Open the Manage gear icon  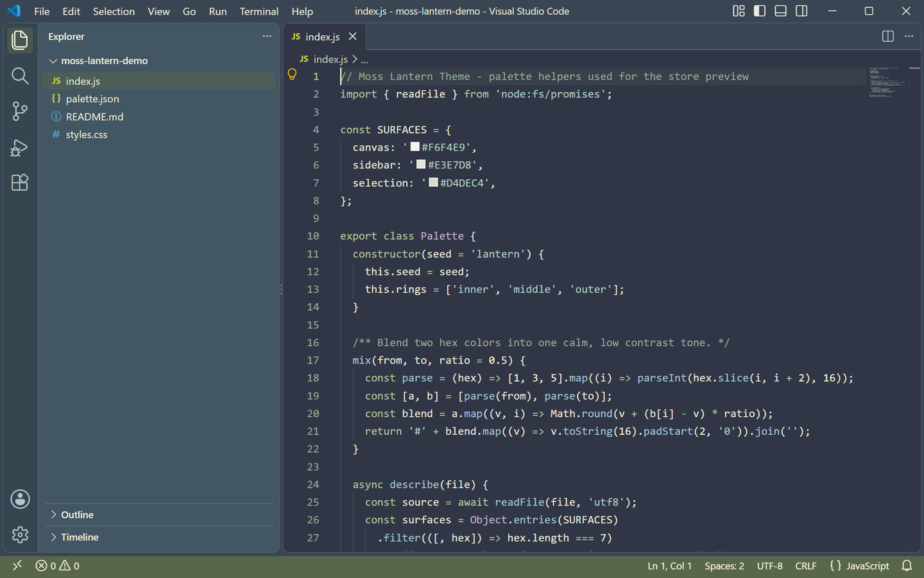click(20, 534)
